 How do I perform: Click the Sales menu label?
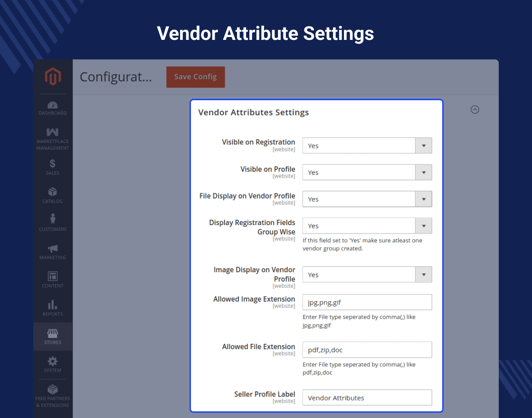(53, 173)
